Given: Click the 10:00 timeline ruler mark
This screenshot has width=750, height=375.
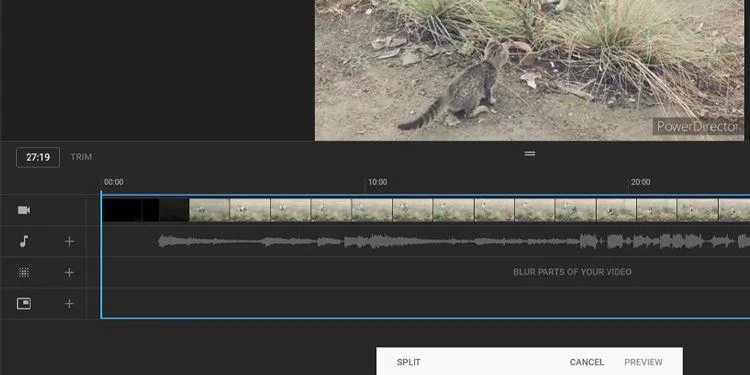Looking at the screenshot, I should tap(377, 182).
